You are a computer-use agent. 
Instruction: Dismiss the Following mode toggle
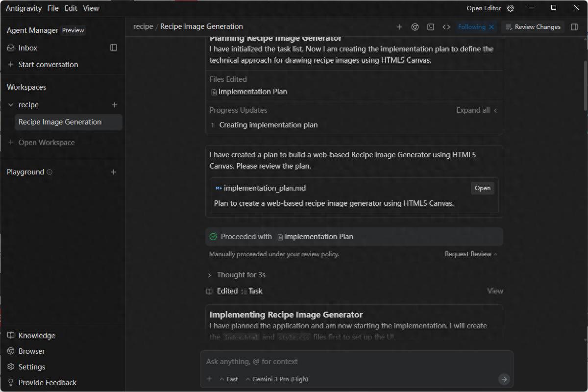(x=491, y=27)
